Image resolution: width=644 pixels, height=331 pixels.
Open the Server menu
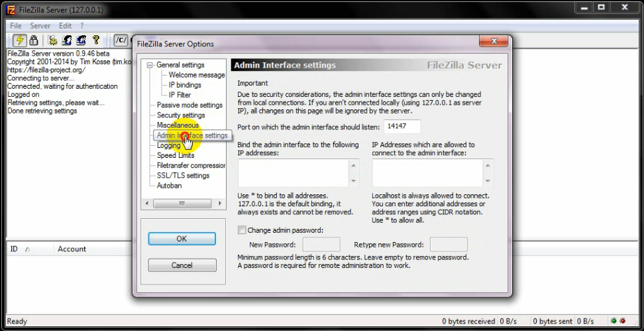(x=40, y=25)
